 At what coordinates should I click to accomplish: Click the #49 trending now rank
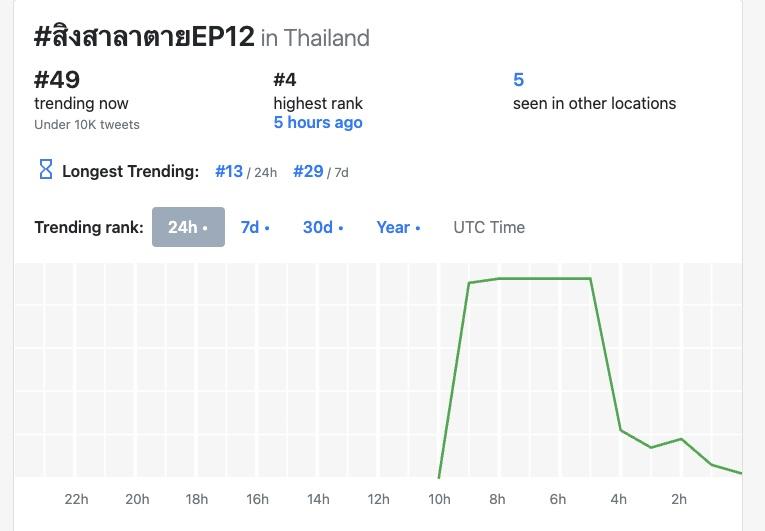point(57,79)
